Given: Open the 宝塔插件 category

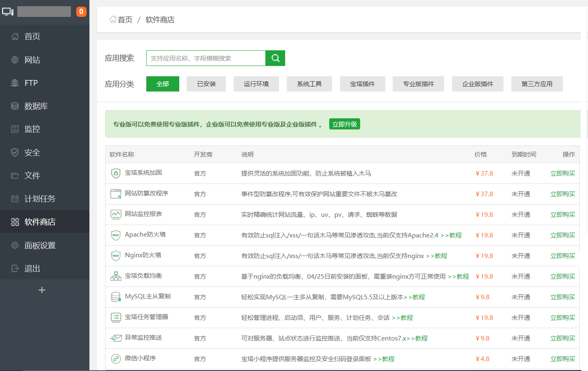Looking at the screenshot, I should pyautogui.click(x=363, y=84).
